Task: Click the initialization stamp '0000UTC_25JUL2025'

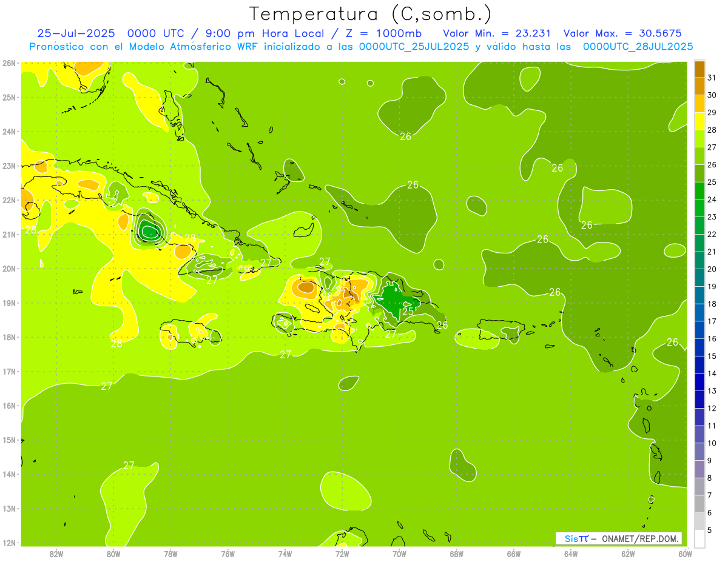Action: tap(414, 47)
